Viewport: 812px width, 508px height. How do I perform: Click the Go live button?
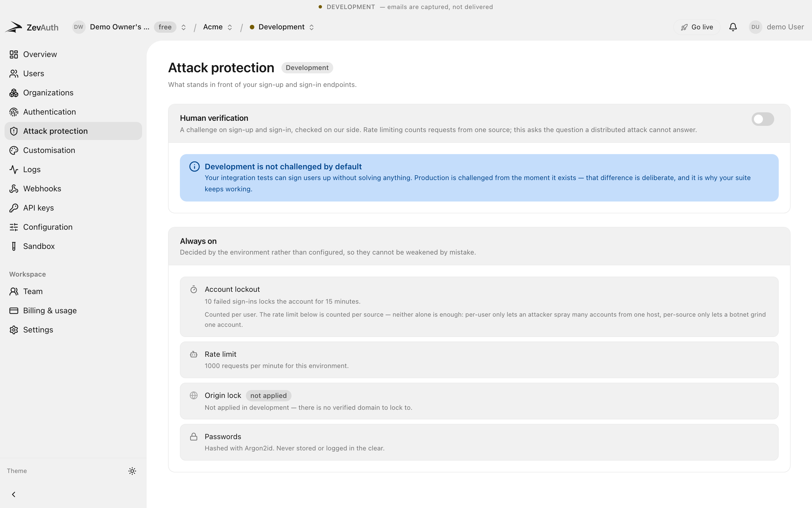pos(697,27)
